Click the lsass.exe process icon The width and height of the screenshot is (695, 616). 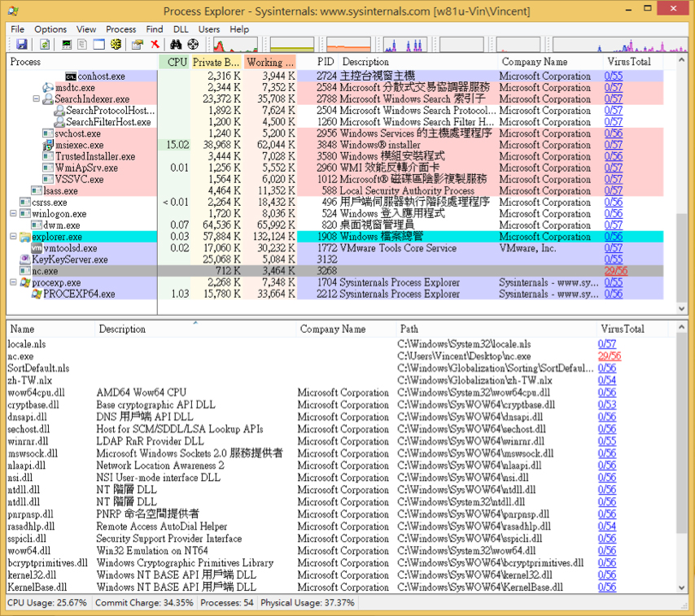[37, 191]
